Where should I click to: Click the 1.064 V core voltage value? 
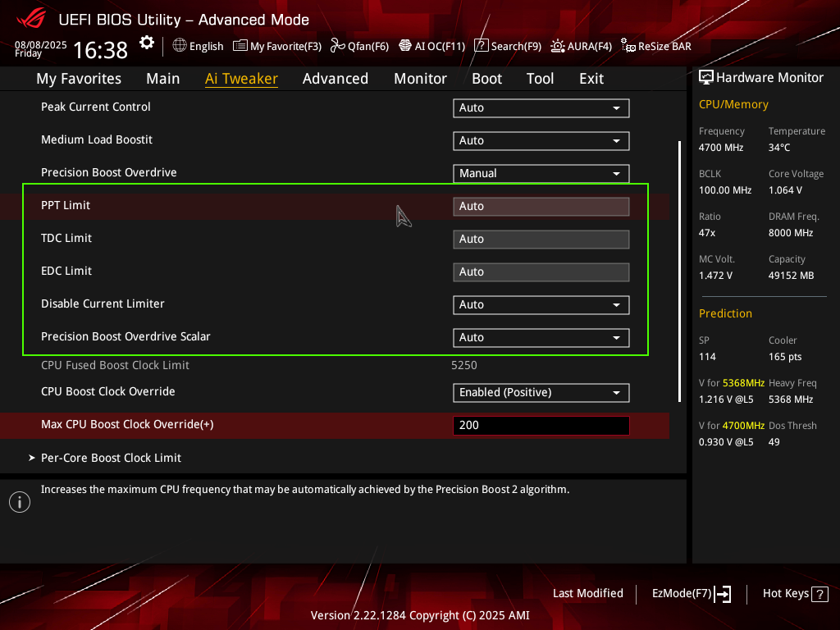coord(785,190)
